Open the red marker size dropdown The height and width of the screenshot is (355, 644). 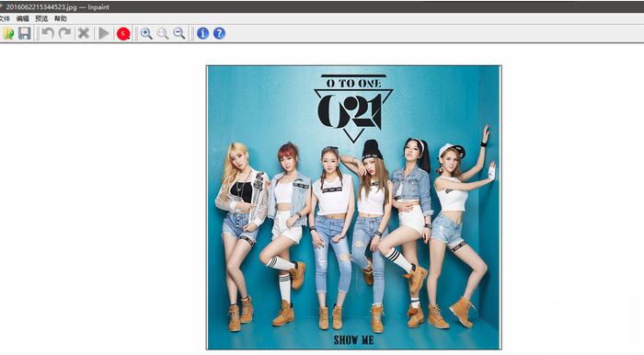(x=123, y=34)
